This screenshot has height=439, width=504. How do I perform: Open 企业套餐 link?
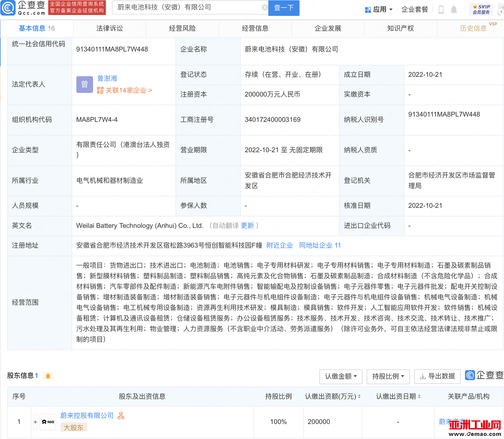(415, 10)
